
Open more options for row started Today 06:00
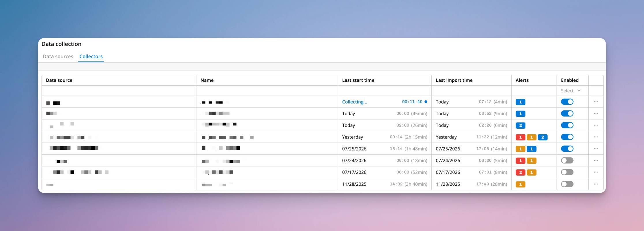(596, 114)
